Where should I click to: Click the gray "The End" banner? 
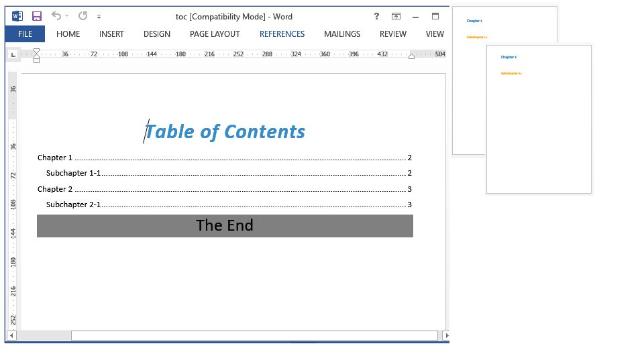point(225,225)
